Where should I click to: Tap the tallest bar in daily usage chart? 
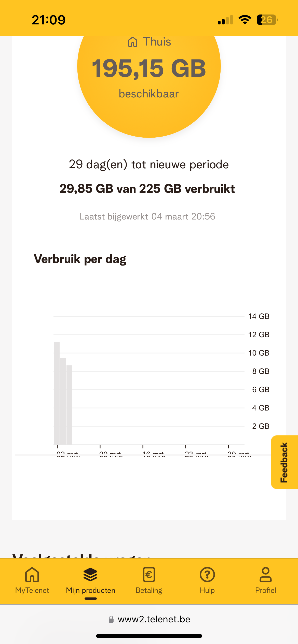(57, 393)
